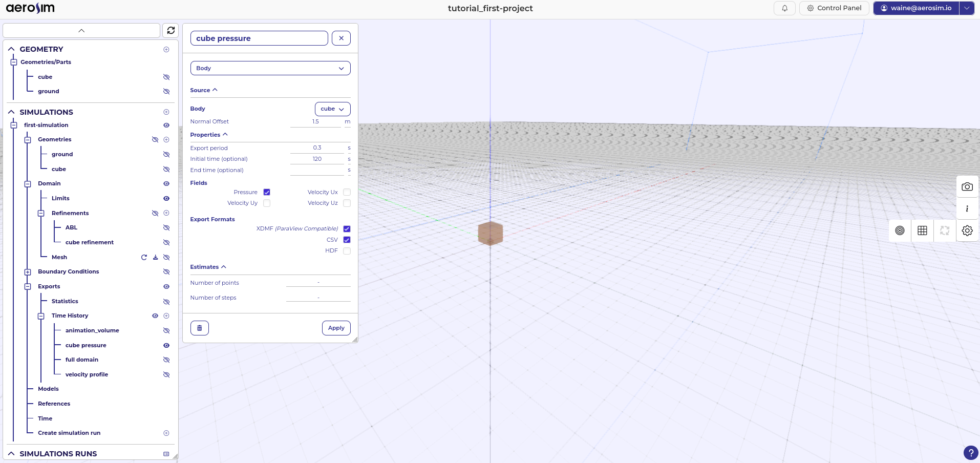Open the Control Panel
Screen dimensions: 980x463
(x=834, y=8)
